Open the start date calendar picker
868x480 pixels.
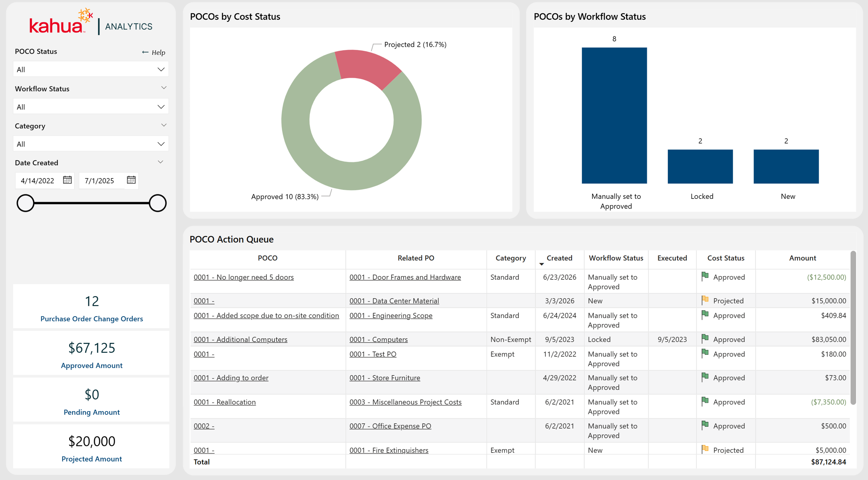pos(67,180)
